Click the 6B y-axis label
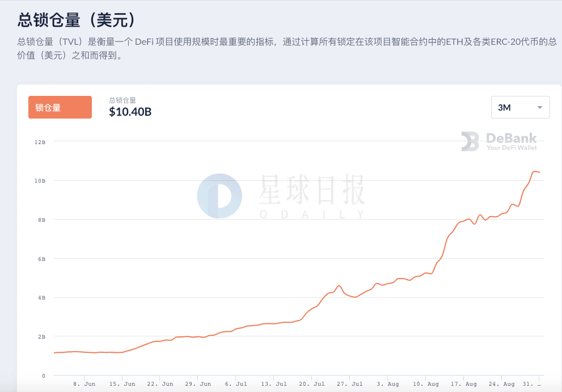The width and height of the screenshot is (562, 392). tap(41, 259)
